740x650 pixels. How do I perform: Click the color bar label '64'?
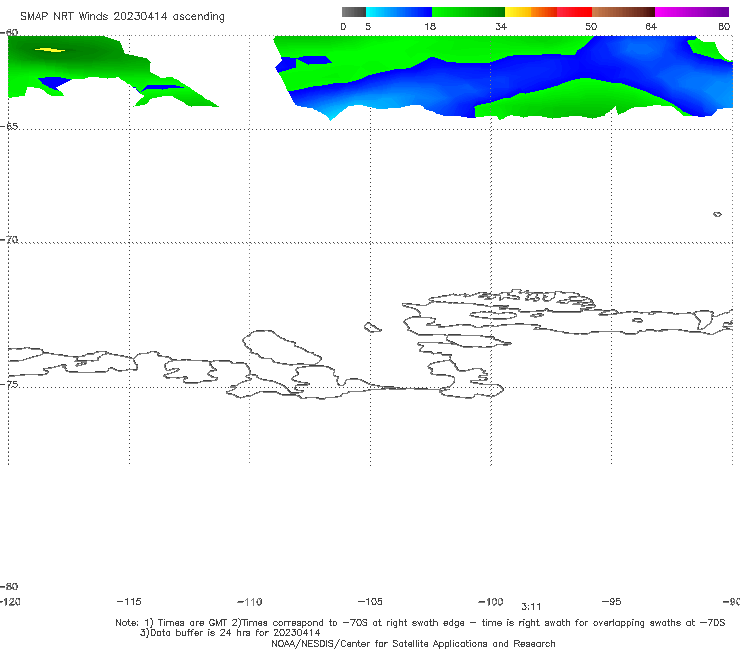(x=651, y=26)
